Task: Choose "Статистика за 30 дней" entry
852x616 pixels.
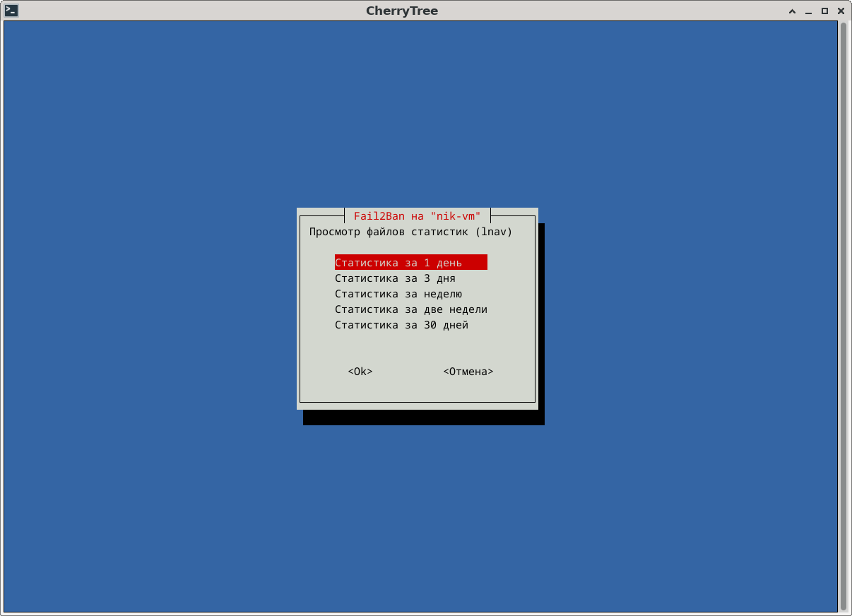Action: coord(401,325)
